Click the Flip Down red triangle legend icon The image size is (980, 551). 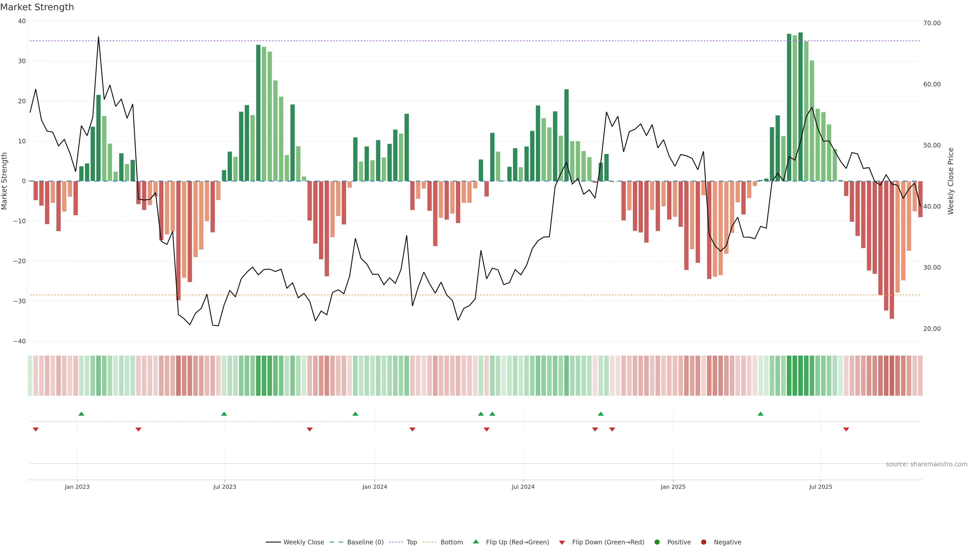click(x=562, y=543)
